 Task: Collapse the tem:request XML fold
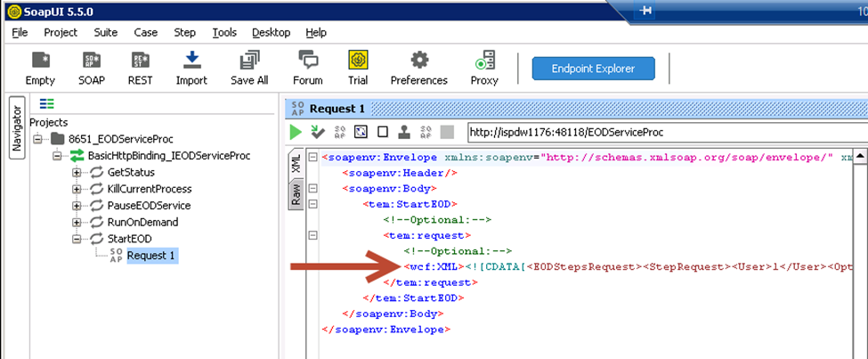pos(312,235)
